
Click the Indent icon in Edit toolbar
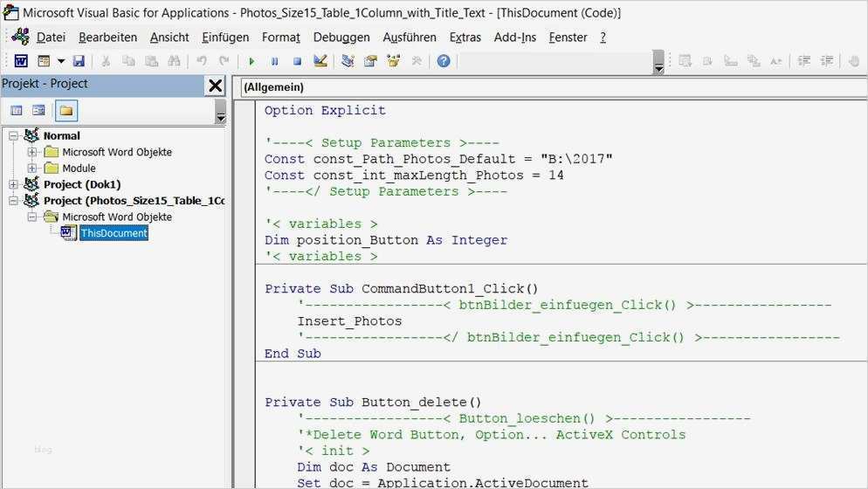(x=804, y=61)
